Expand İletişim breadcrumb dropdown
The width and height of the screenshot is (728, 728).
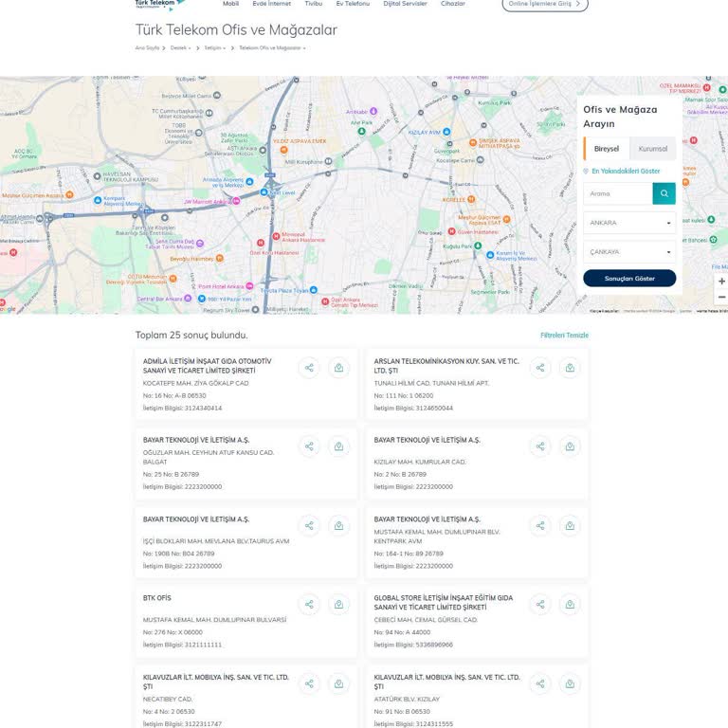point(215,47)
